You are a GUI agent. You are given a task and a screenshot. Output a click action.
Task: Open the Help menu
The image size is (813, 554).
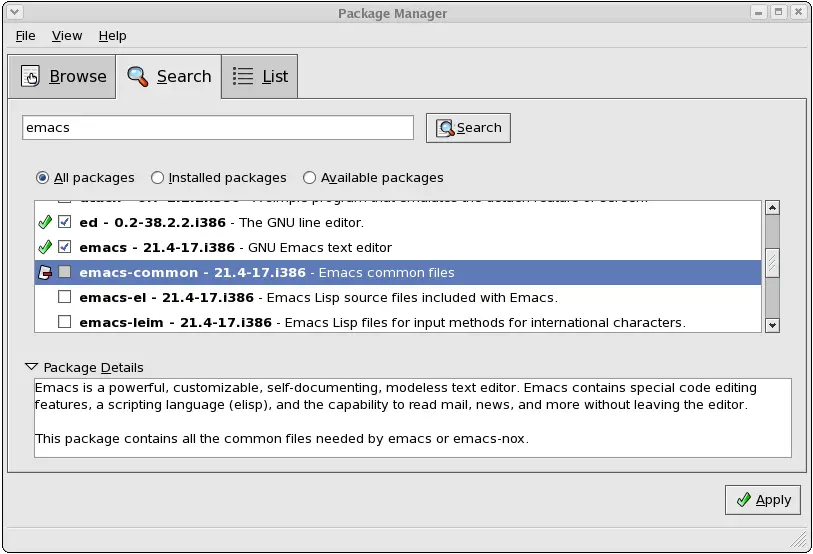pos(112,36)
